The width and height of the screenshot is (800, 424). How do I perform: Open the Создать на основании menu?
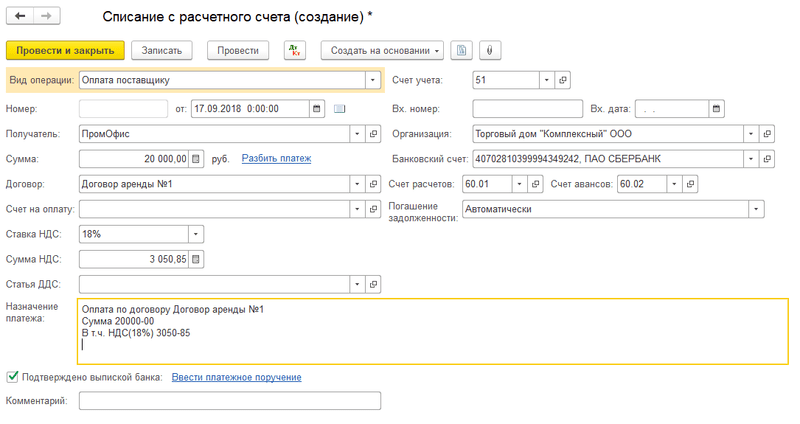(x=382, y=50)
